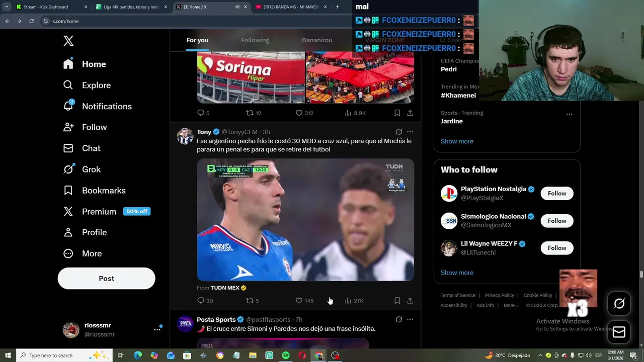This screenshot has width=644, height=362.
Task: Bookmark Tony's post
Action: [x=397, y=301]
